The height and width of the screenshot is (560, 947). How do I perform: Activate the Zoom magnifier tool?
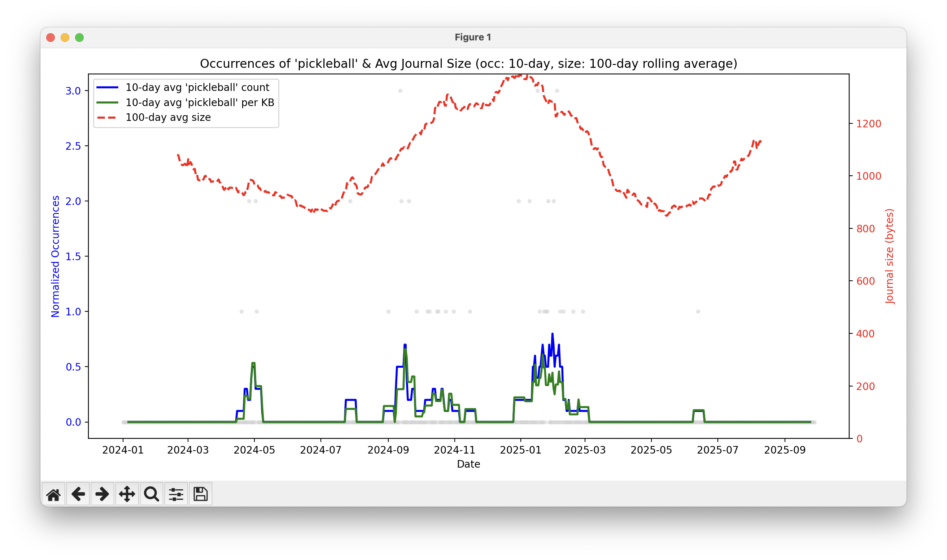(151, 494)
